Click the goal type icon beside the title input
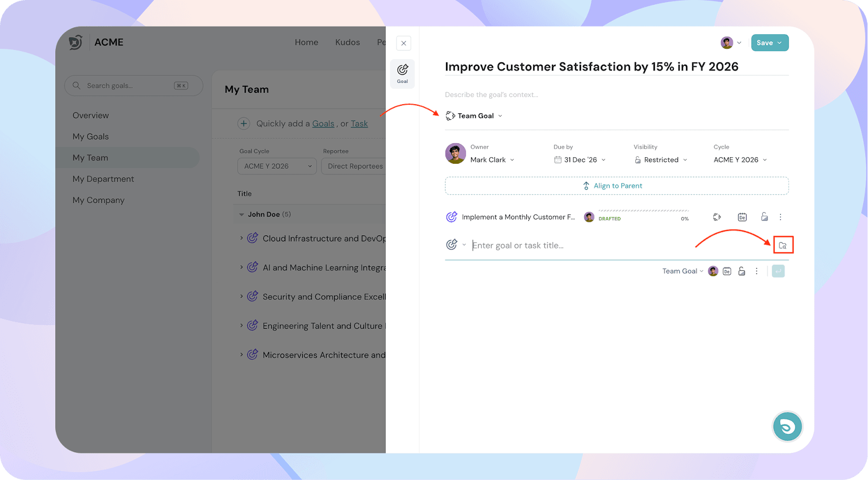This screenshot has height=480, width=868. 451,245
